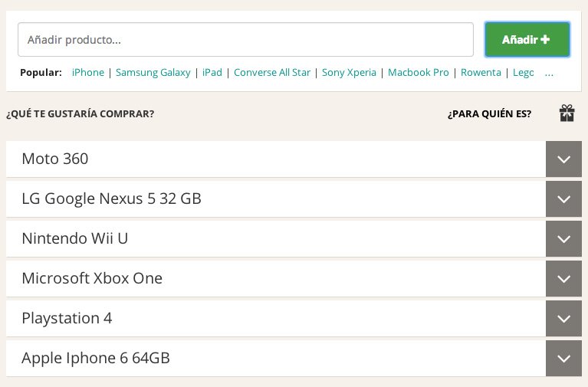Image resolution: width=588 pixels, height=387 pixels.
Task: Focus the Añadir producto input field
Action: [x=245, y=39]
